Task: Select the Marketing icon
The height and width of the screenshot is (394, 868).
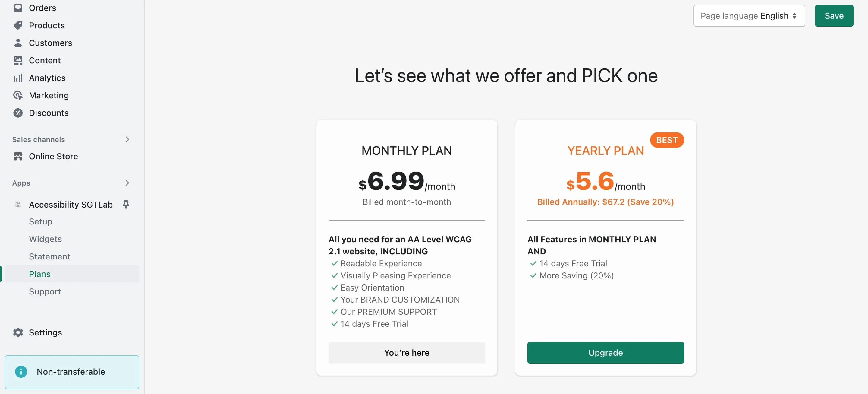Action: (18, 95)
